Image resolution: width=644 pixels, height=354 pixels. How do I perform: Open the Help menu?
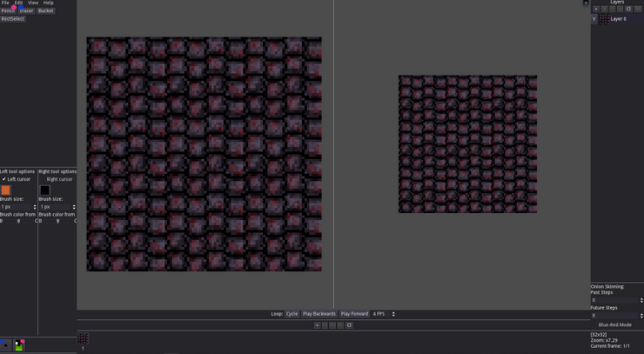(x=48, y=3)
